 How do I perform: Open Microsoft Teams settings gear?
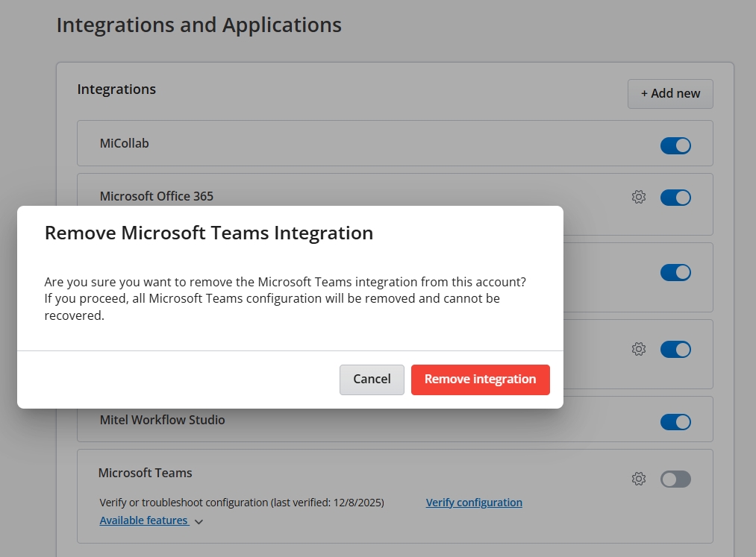639,479
